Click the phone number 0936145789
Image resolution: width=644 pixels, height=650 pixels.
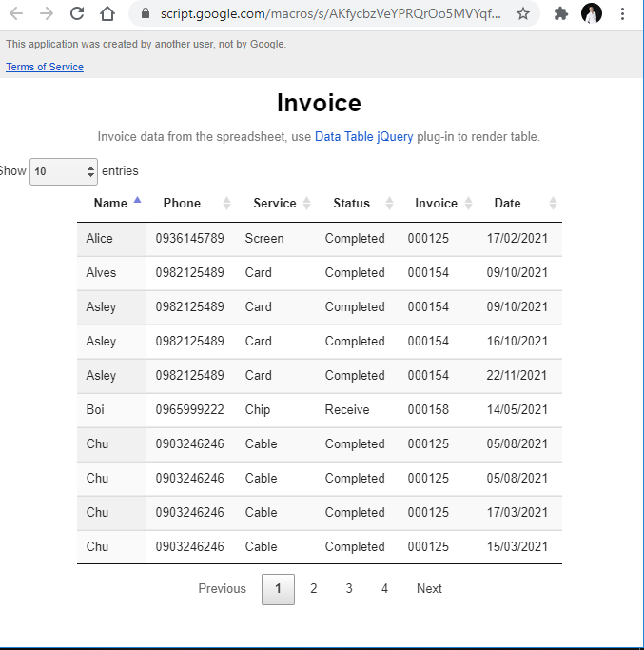tap(190, 238)
